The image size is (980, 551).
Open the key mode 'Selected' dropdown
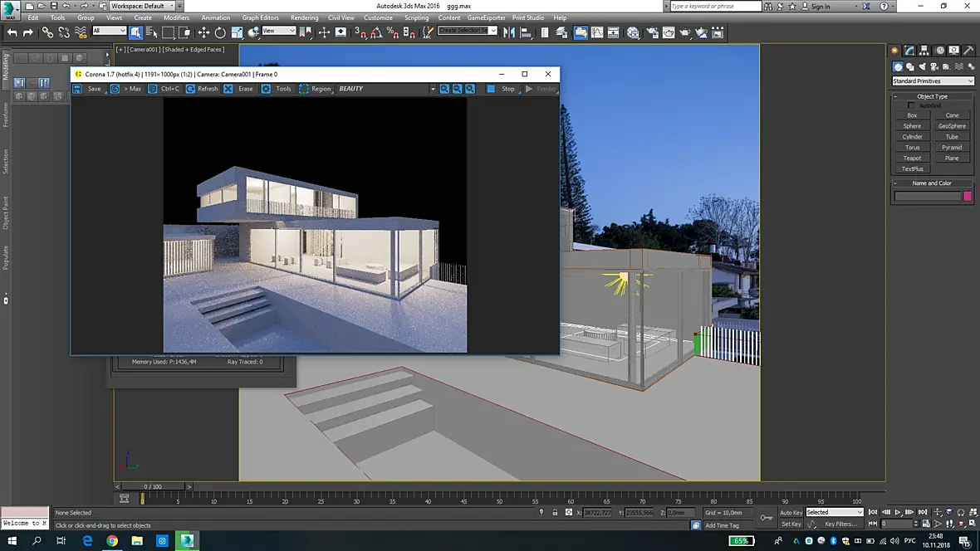pyautogui.click(x=835, y=512)
